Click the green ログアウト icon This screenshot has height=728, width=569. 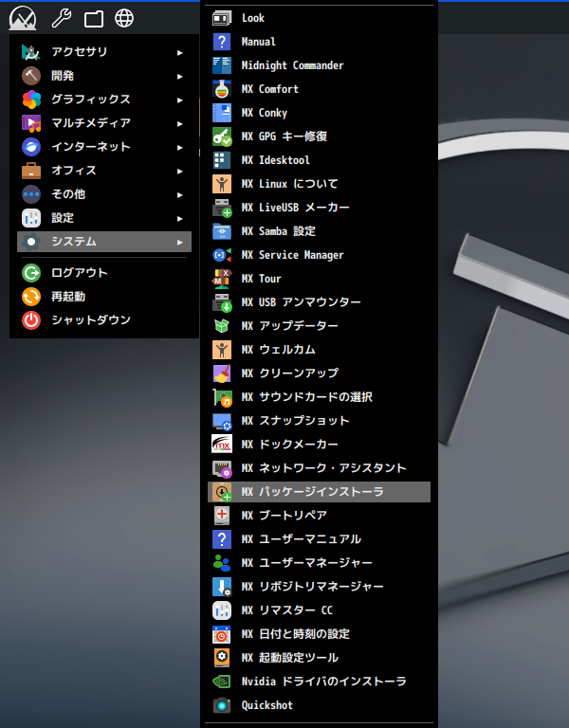pos(31,273)
